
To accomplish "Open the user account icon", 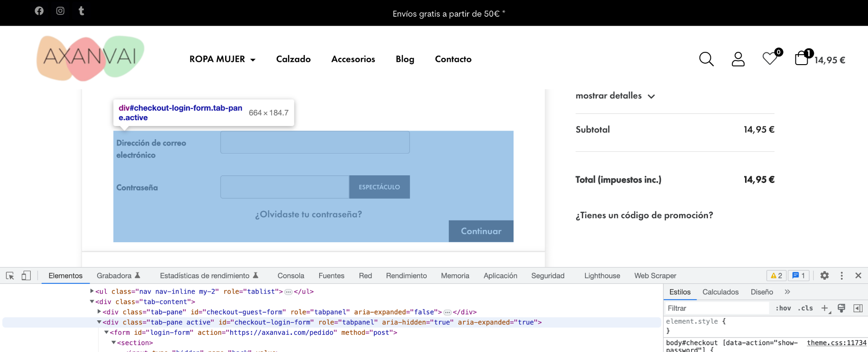I will [738, 59].
